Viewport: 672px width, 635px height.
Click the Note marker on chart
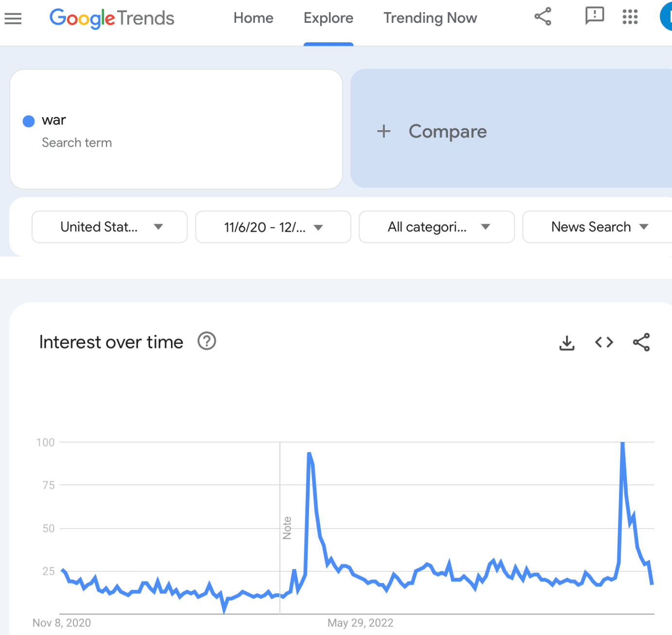(x=287, y=528)
